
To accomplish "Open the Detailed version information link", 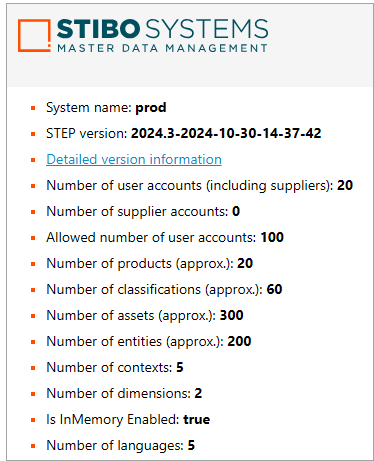I will tap(134, 159).
